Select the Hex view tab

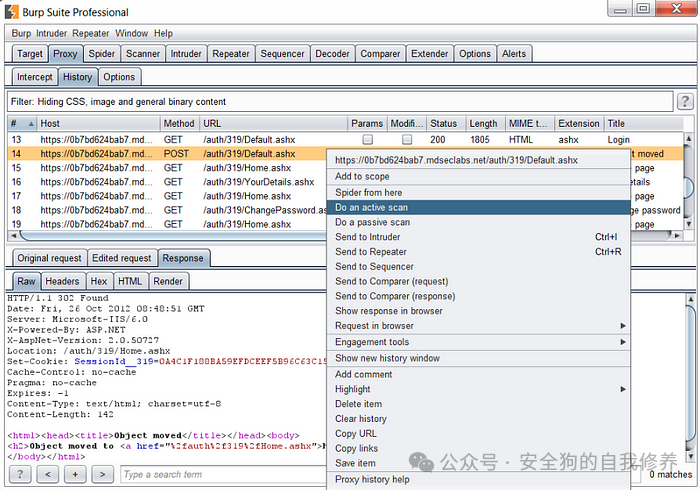click(99, 282)
